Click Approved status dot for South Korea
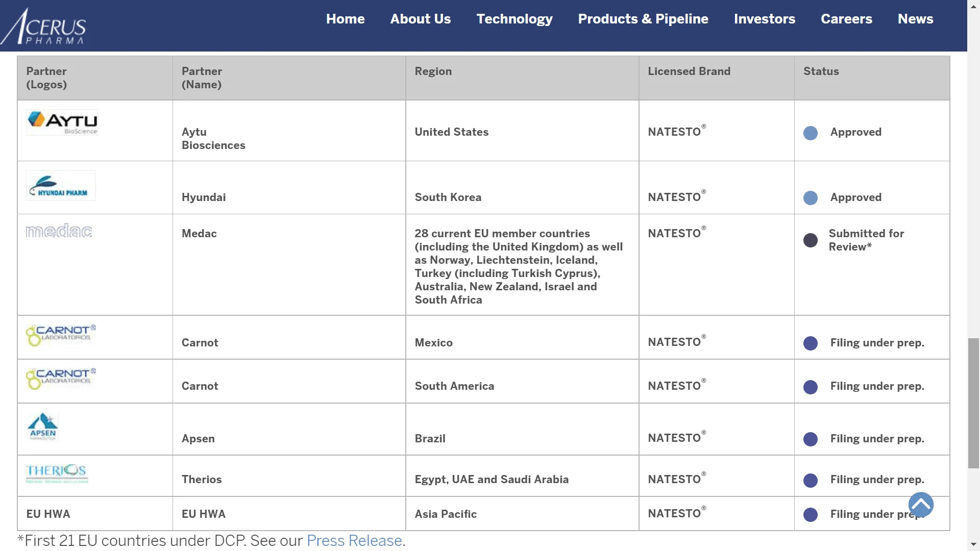 pyautogui.click(x=811, y=198)
